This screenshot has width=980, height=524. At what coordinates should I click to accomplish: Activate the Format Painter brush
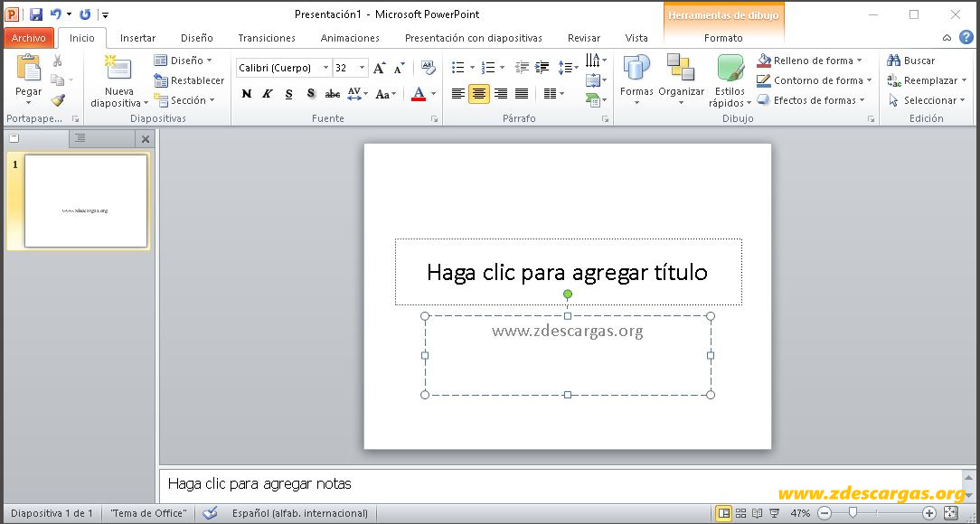tap(58, 100)
